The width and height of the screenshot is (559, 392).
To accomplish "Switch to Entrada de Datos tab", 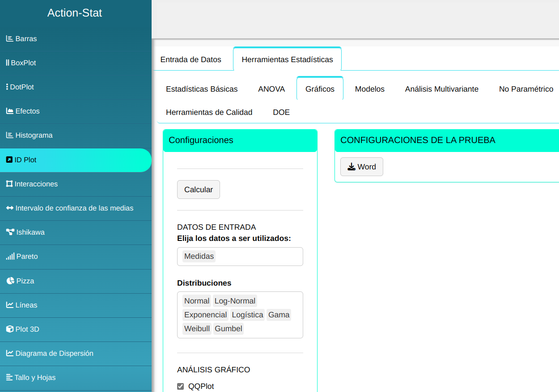I will pos(191,59).
